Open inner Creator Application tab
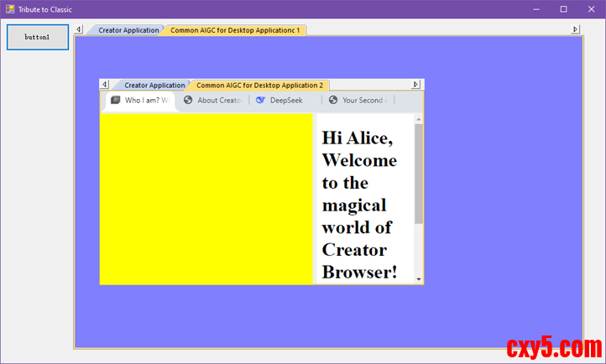606x364 pixels. (x=154, y=85)
